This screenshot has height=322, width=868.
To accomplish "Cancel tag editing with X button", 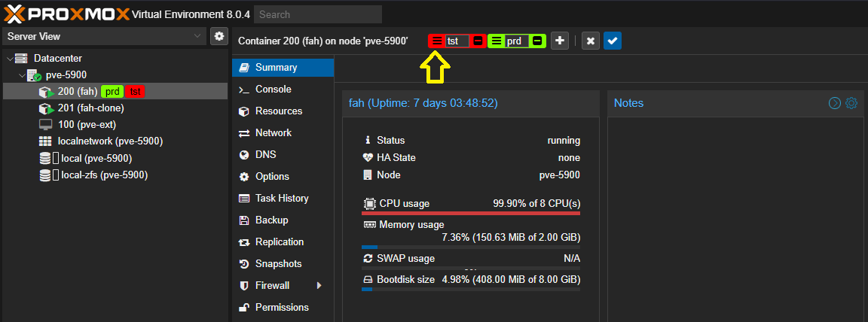I will (x=591, y=41).
